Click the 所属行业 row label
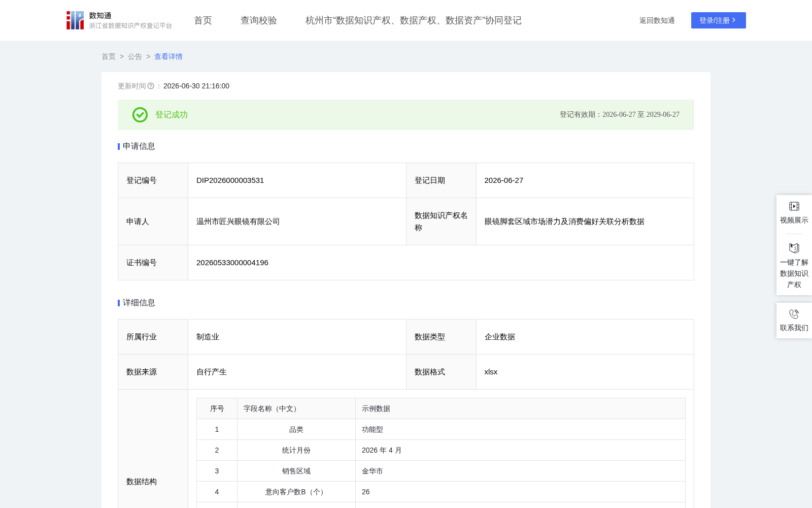 (x=142, y=337)
